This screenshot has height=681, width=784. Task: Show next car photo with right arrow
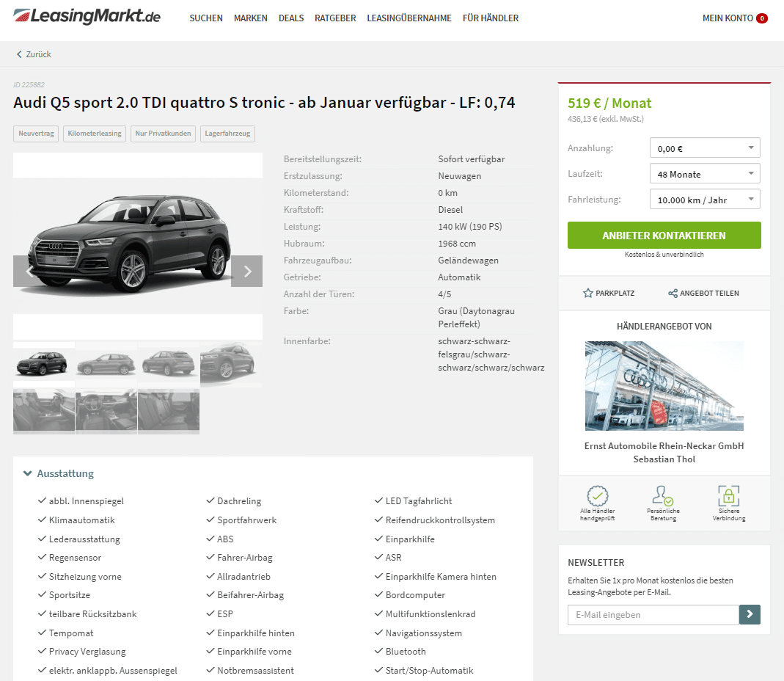point(246,272)
